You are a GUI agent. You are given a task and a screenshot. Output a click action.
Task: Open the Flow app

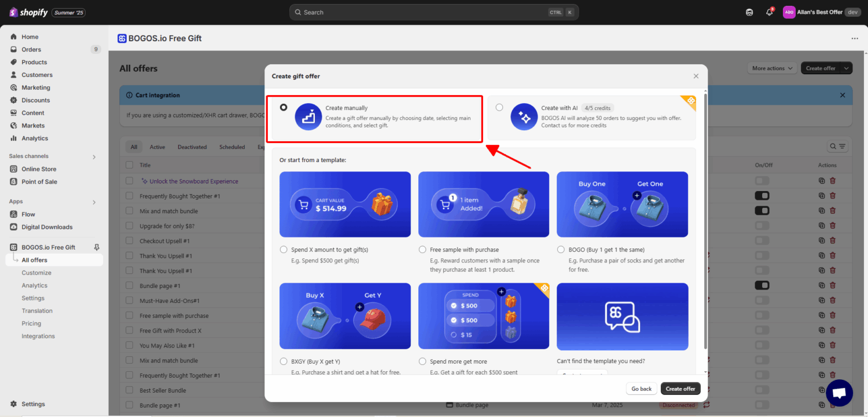pos(28,214)
